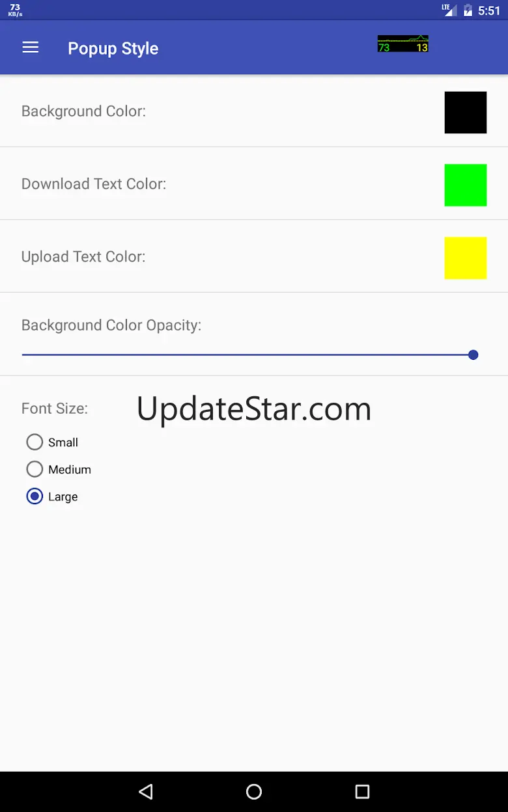
Task: Click the Background Color Opacity slider handle
Action: (473, 355)
